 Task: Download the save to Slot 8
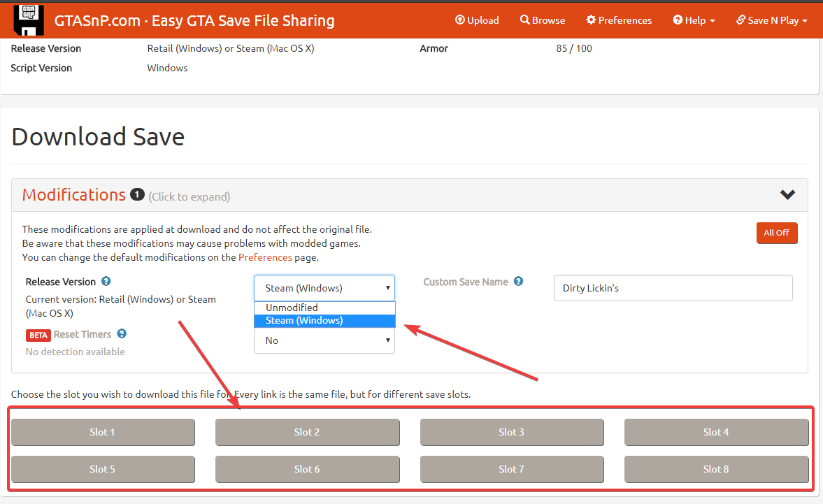tap(717, 469)
